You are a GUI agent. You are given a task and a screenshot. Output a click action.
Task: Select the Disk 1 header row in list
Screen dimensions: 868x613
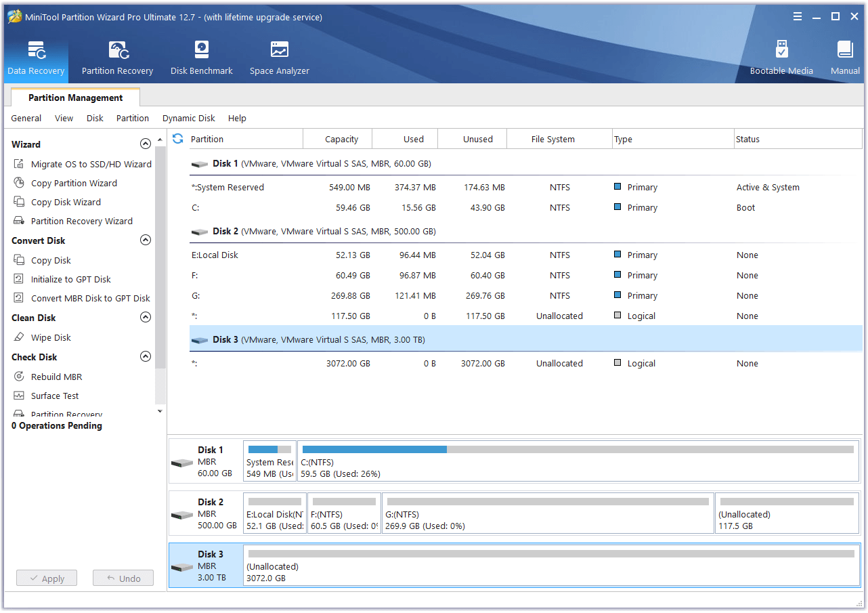click(x=526, y=164)
